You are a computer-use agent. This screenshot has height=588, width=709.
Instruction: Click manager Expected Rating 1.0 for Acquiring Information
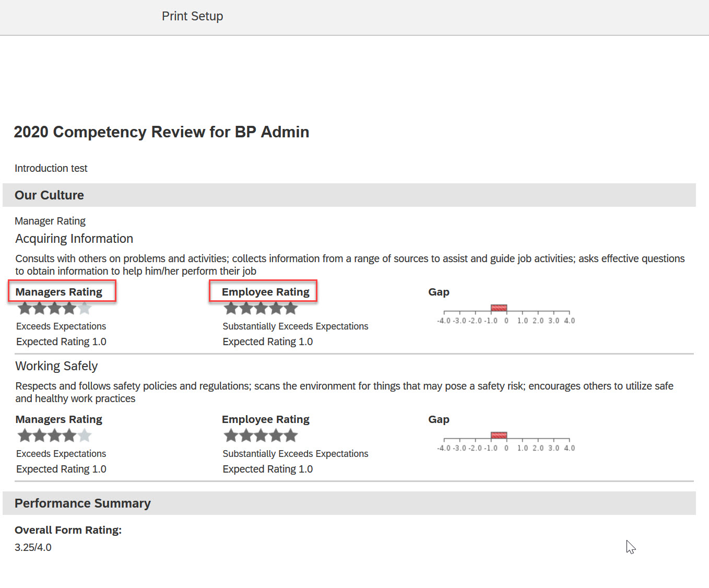point(61,342)
